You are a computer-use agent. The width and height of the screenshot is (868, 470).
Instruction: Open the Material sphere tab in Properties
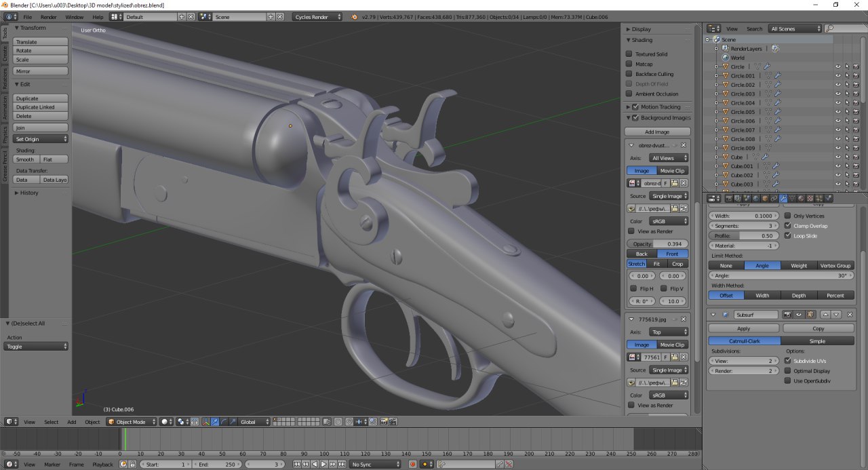pos(801,198)
